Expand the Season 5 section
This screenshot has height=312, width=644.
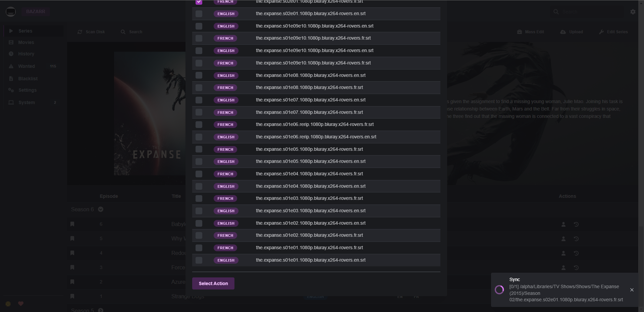tap(100, 310)
